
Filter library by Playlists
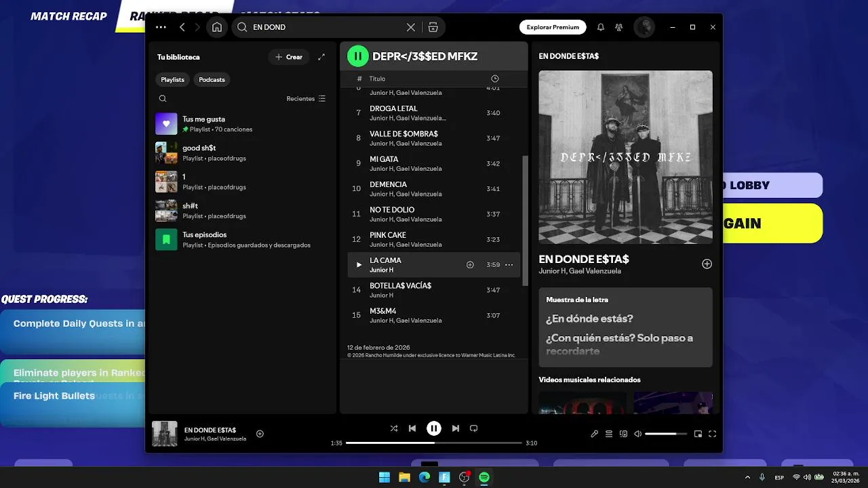coord(172,79)
